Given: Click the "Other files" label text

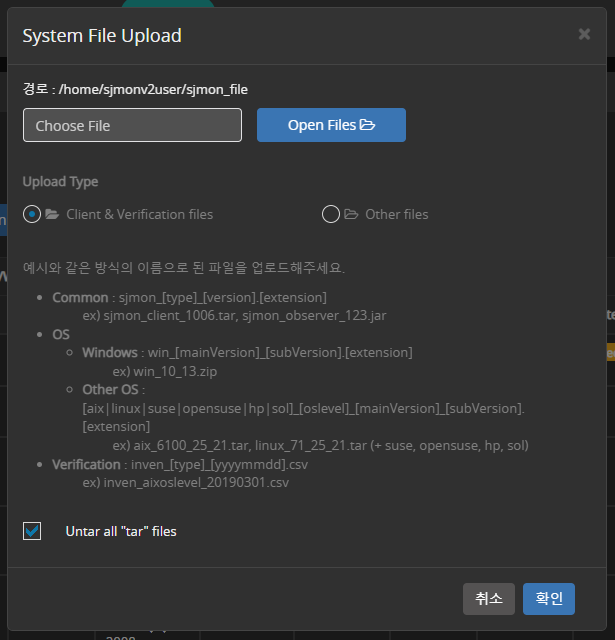Looking at the screenshot, I should pos(396,214).
